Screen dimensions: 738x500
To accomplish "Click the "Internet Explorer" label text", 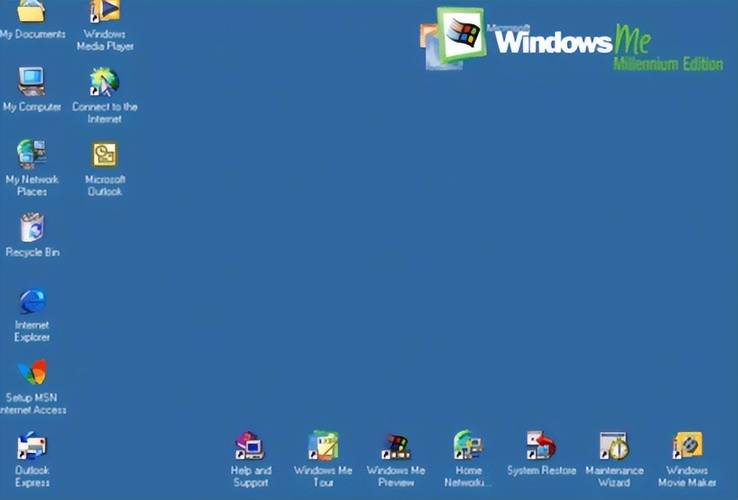I will click(32, 331).
